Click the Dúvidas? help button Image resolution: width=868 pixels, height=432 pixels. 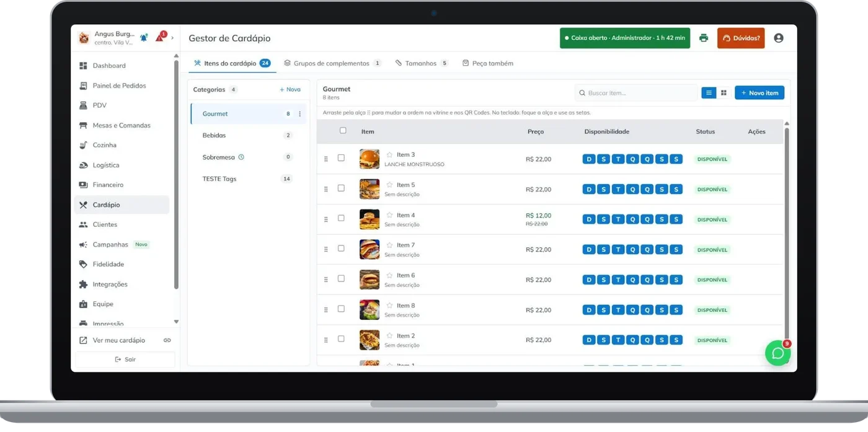pyautogui.click(x=741, y=38)
